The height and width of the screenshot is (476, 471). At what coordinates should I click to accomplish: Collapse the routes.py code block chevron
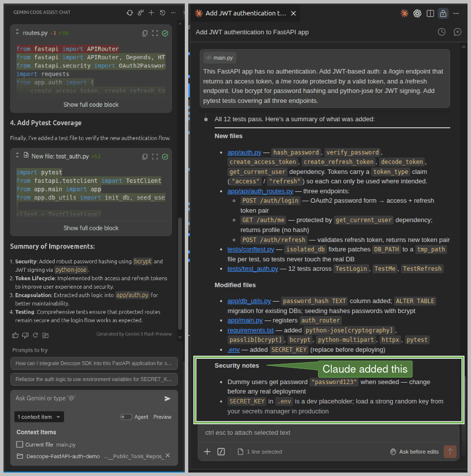[17, 32]
